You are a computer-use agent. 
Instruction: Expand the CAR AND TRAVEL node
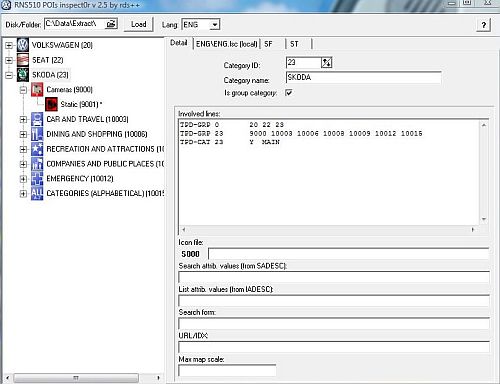pyautogui.click(x=23, y=119)
